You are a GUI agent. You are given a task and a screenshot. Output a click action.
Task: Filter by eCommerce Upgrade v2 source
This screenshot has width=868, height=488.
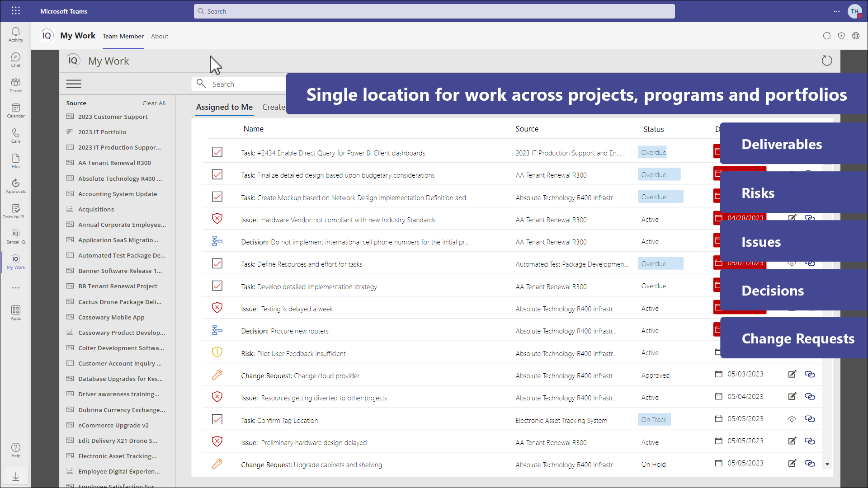pyautogui.click(x=113, y=425)
